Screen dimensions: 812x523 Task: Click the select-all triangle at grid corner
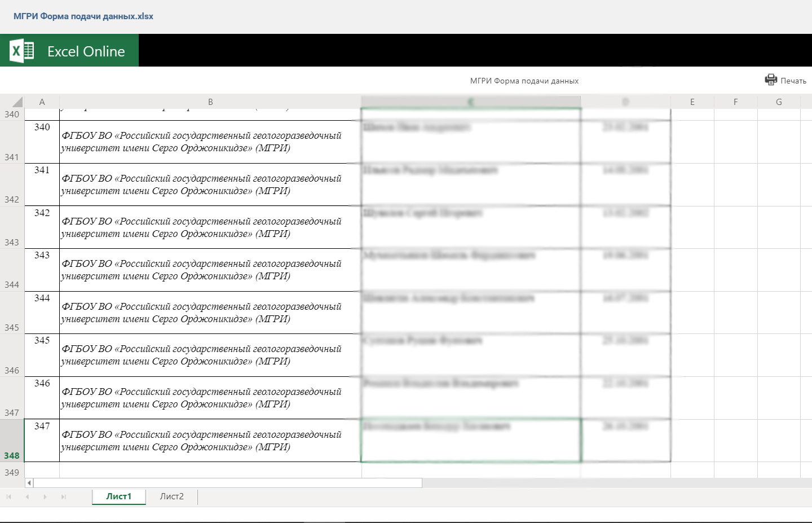coord(17,102)
